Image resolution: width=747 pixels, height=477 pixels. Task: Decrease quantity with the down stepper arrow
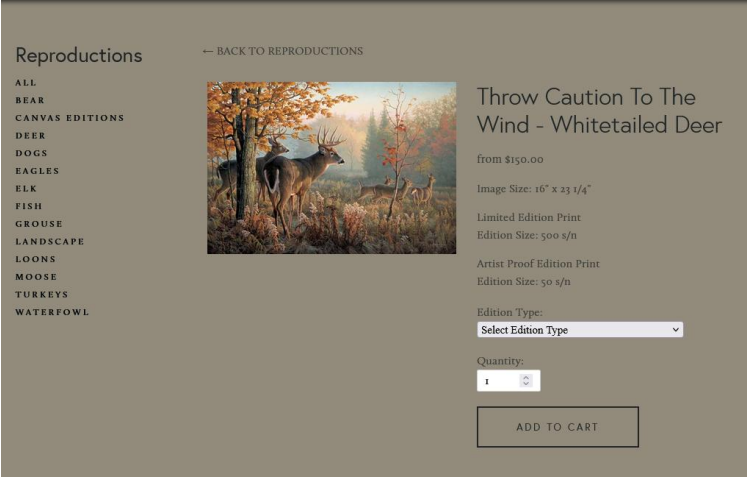[x=526, y=384]
